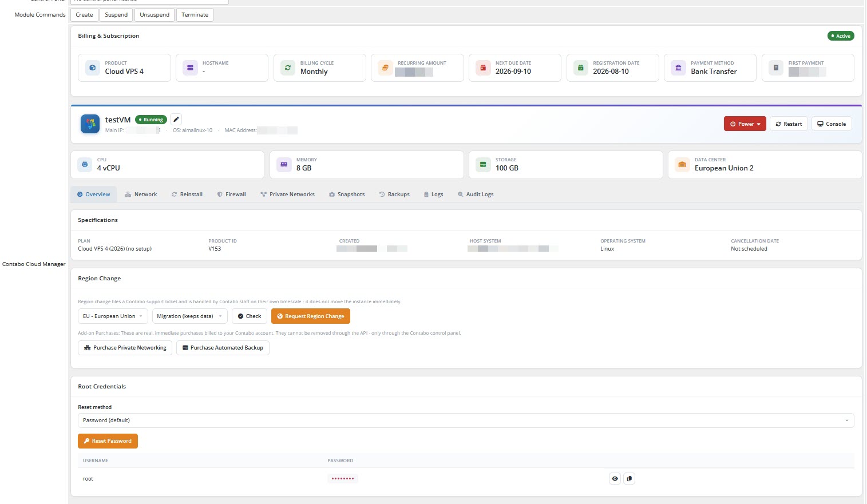Click the 'Cloud VPS 4 (2026) (no setup)' plan text
This screenshot has height=504, width=867.
click(x=115, y=249)
